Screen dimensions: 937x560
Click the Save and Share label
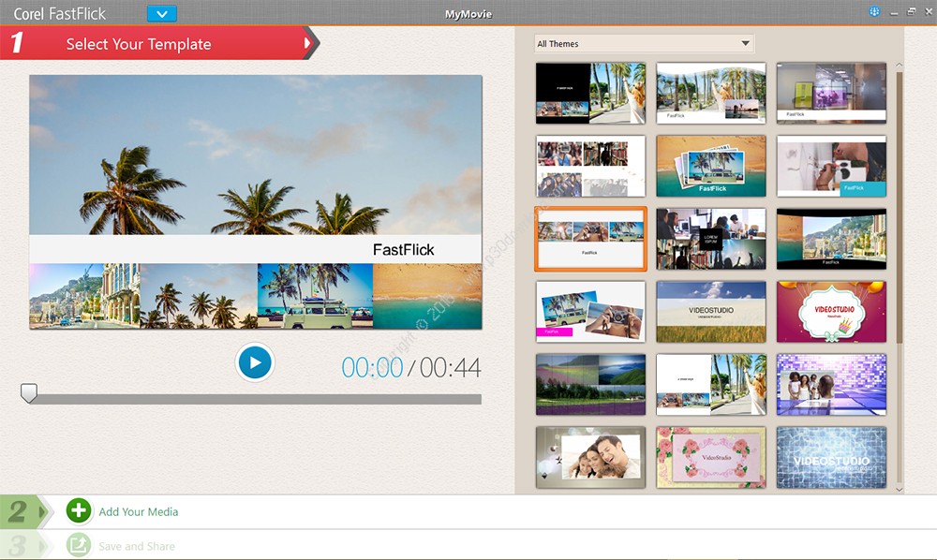tap(137, 546)
